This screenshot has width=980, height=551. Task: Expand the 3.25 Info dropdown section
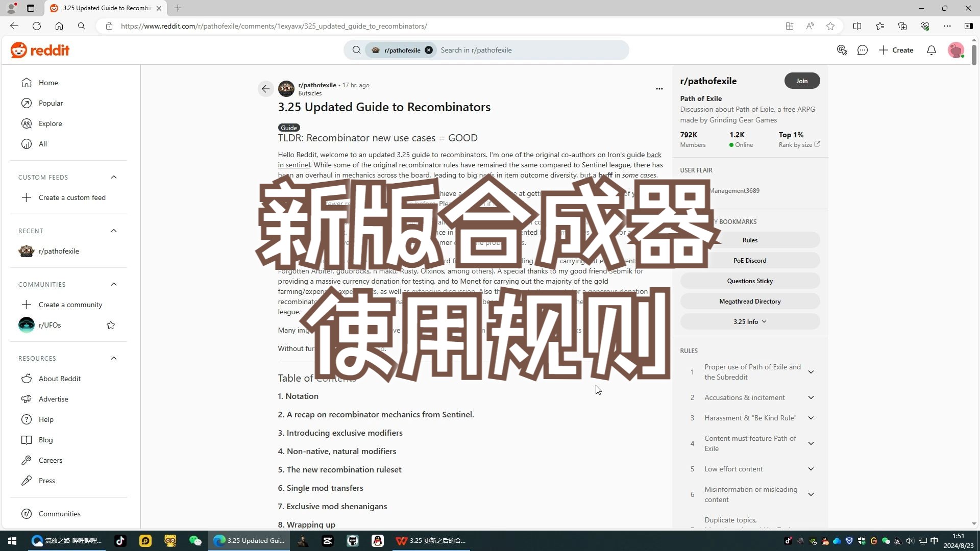pos(750,321)
